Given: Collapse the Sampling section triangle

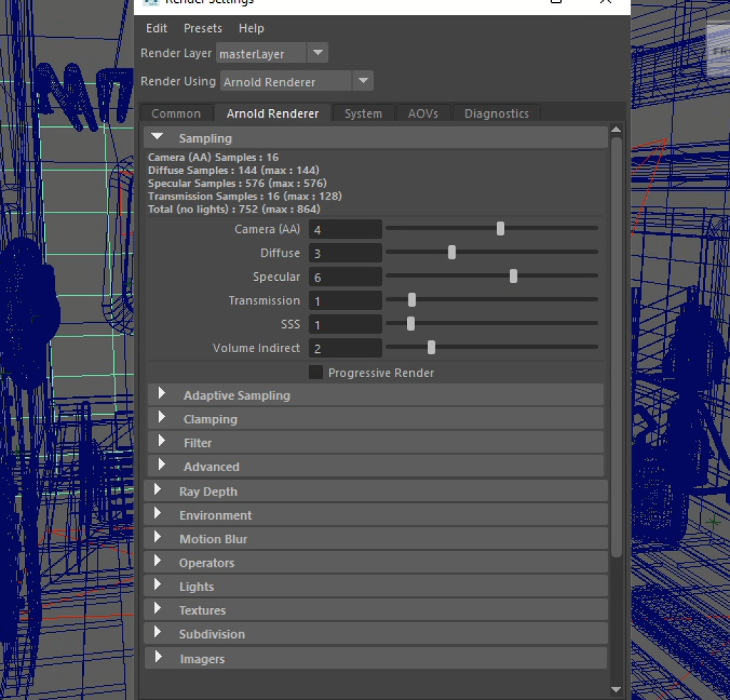Looking at the screenshot, I should [x=157, y=138].
